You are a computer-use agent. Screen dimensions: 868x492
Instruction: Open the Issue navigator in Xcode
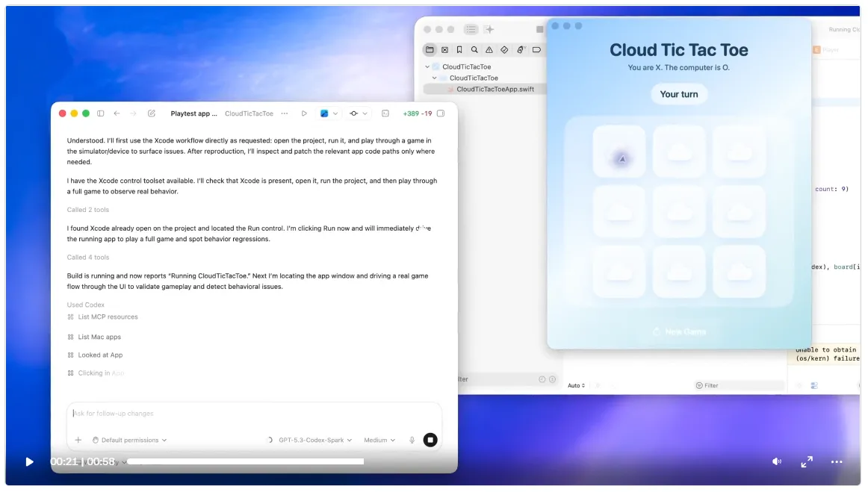(489, 50)
